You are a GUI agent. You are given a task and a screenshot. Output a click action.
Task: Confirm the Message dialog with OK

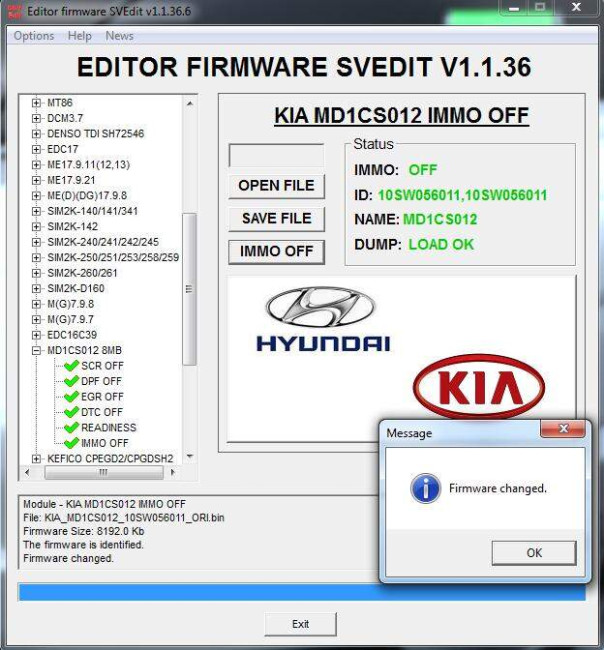pos(534,553)
